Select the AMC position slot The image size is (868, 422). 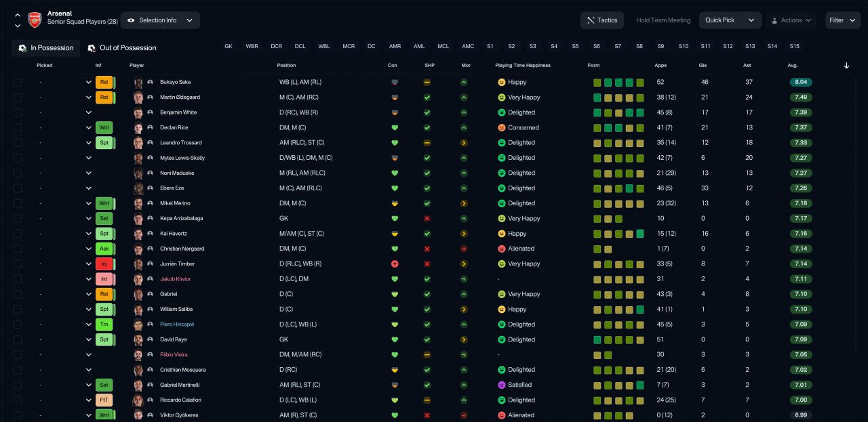click(468, 47)
